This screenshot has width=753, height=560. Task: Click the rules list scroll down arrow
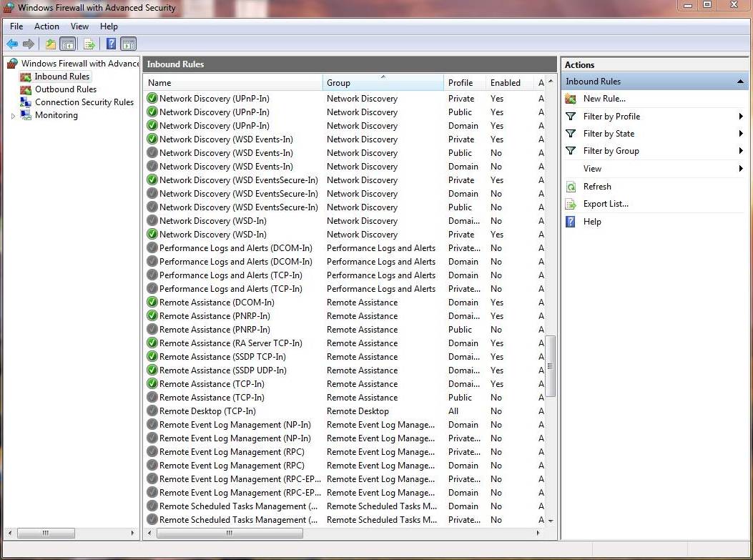click(x=551, y=521)
